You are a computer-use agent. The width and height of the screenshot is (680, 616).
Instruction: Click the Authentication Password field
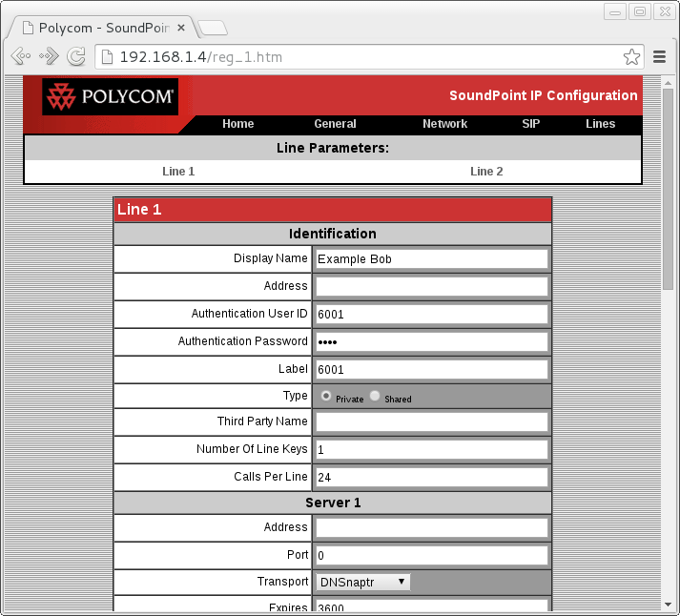pyautogui.click(x=432, y=342)
